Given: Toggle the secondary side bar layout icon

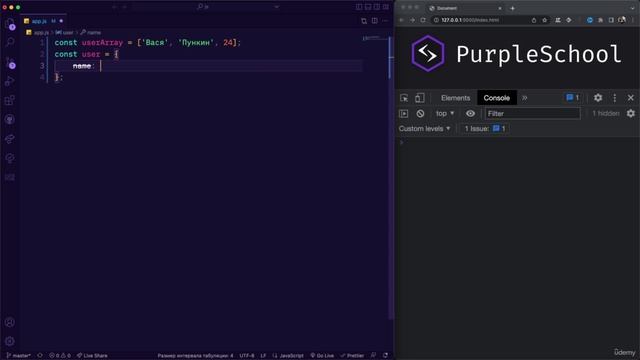Looking at the screenshot, I should (377, 7).
